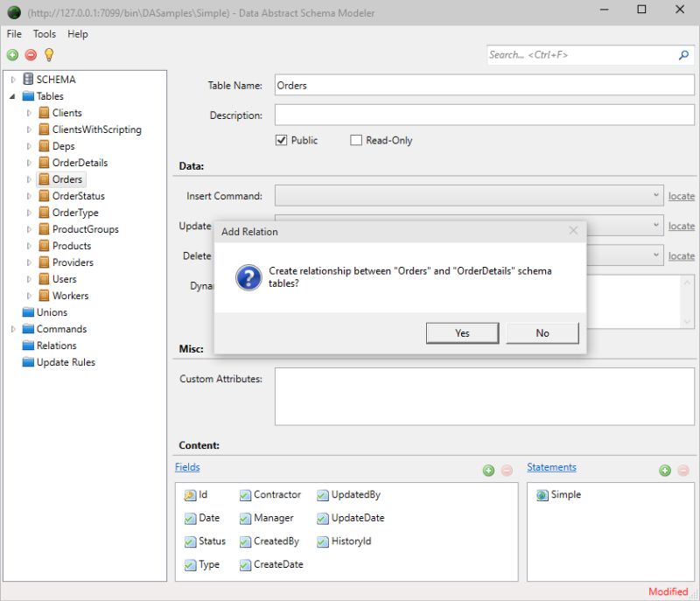
Task: Close the Add Relation dialog
Action: pyautogui.click(x=573, y=231)
